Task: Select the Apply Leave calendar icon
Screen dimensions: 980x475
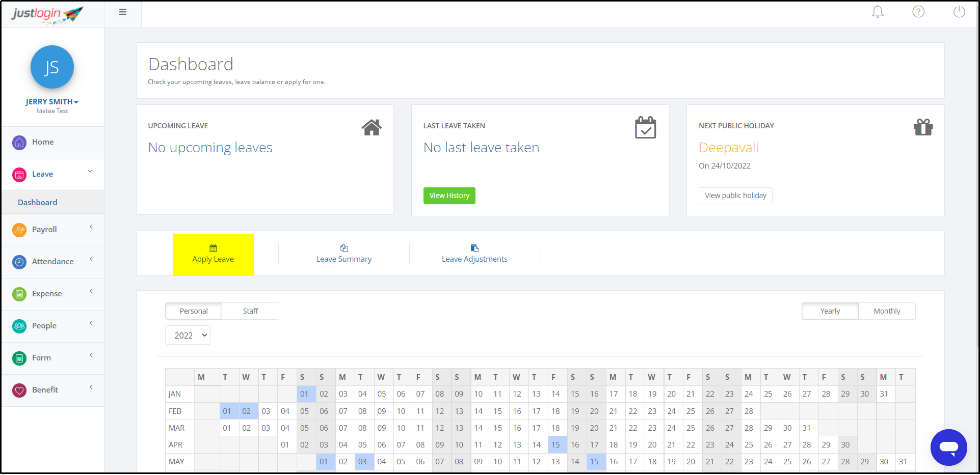Action: 213,248
